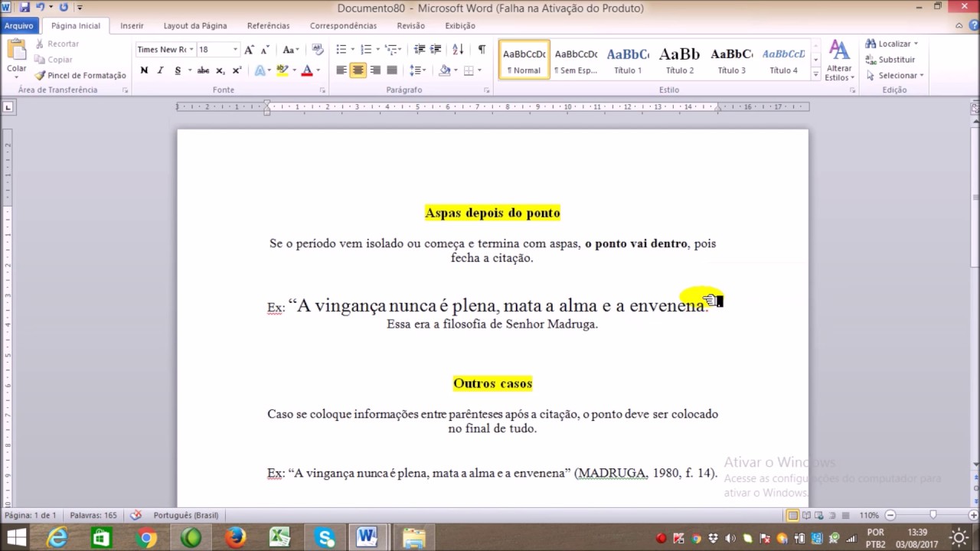
Task: Open Alterar Estilos menu
Action: pyautogui.click(x=839, y=61)
